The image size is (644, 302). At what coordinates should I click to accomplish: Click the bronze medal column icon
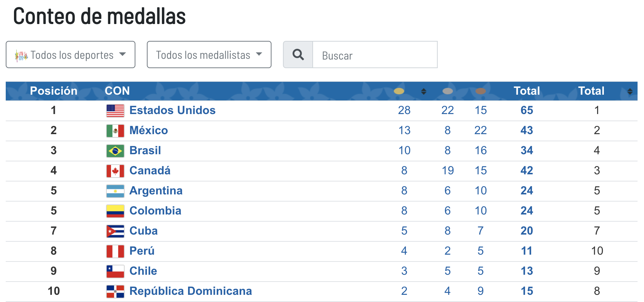click(x=481, y=91)
